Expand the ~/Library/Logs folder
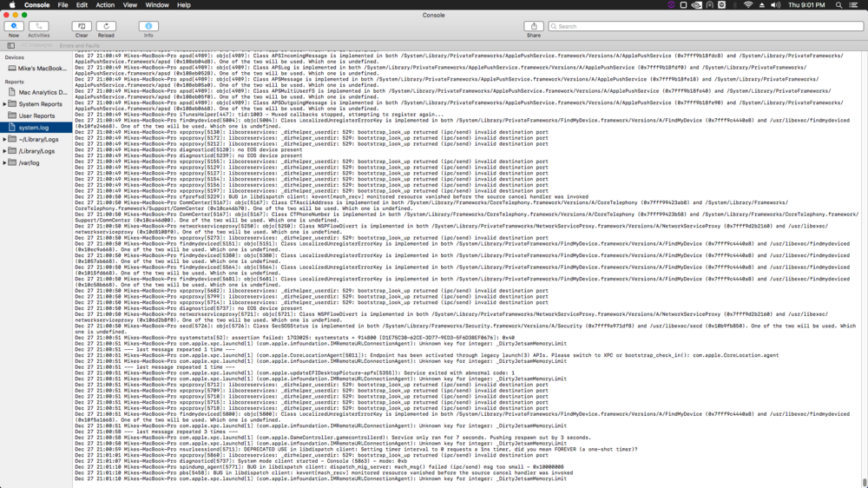 5,139
